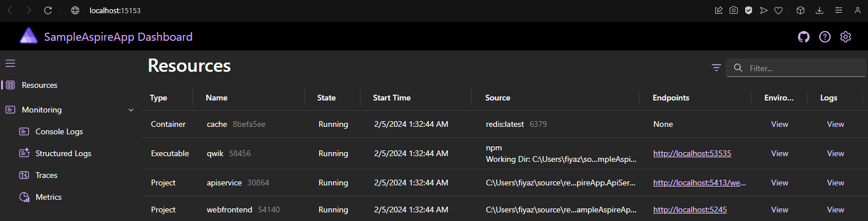Reload the browser page
Viewport: 868px width, 221px height.
point(48,10)
